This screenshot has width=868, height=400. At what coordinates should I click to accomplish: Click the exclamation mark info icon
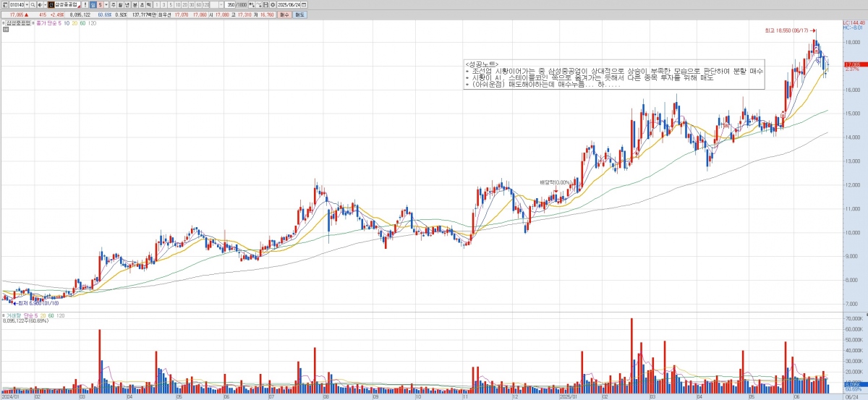tap(85, 4)
